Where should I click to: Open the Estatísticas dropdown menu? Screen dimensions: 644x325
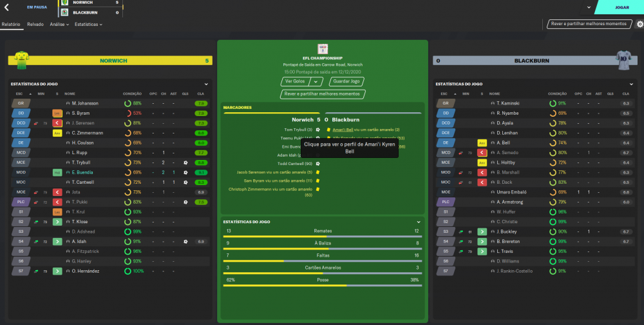coord(88,25)
